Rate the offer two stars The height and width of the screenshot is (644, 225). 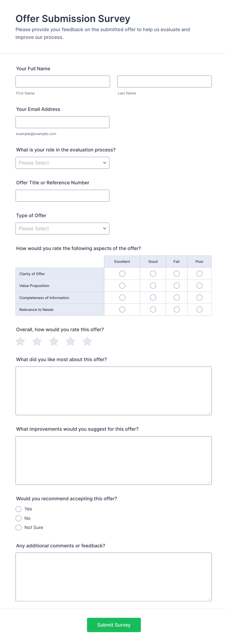(37, 341)
